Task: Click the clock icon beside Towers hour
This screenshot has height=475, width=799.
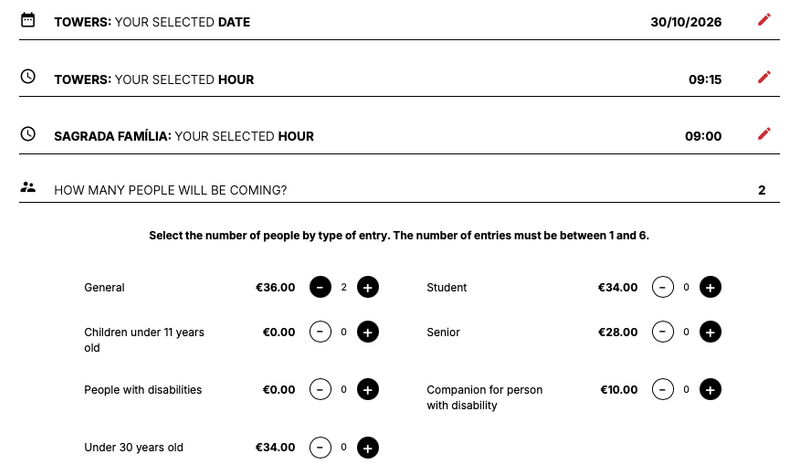Action: (28, 76)
